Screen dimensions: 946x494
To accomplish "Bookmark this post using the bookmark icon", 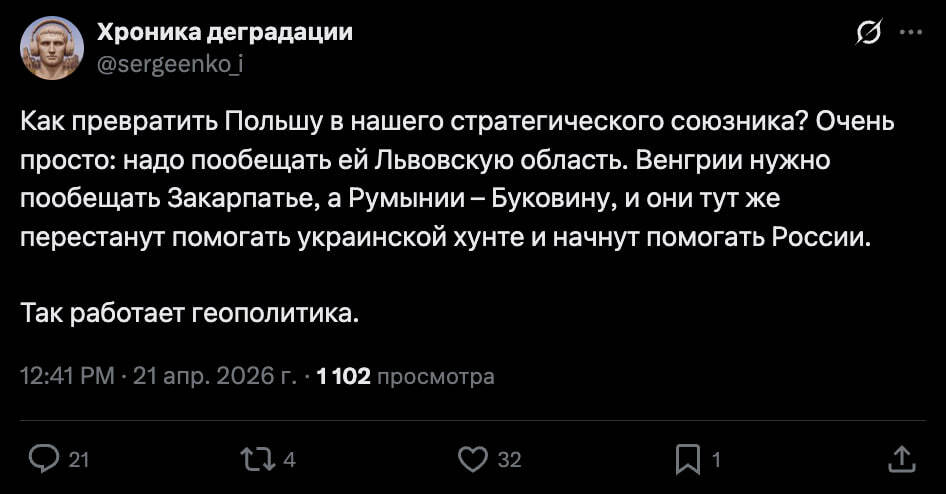I will pos(688,459).
